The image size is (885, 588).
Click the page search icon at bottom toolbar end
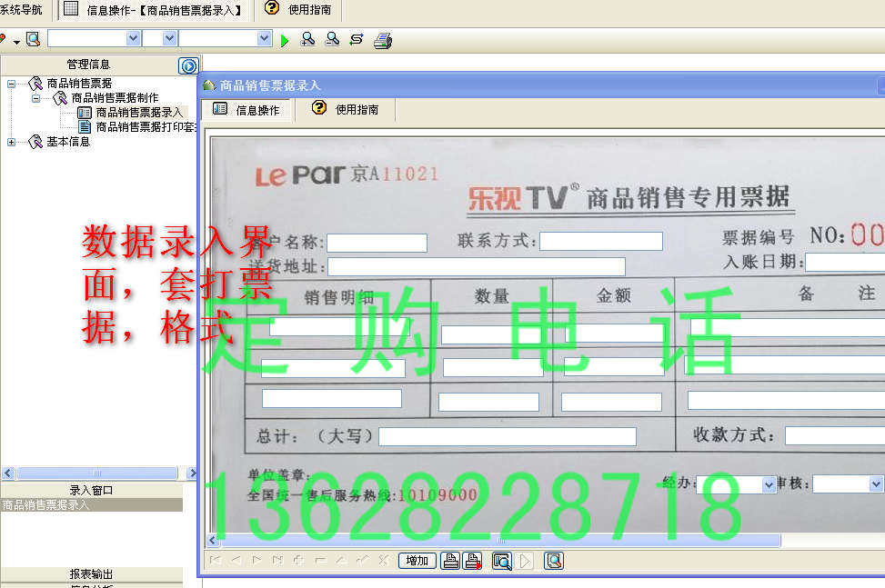[x=554, y=561]
